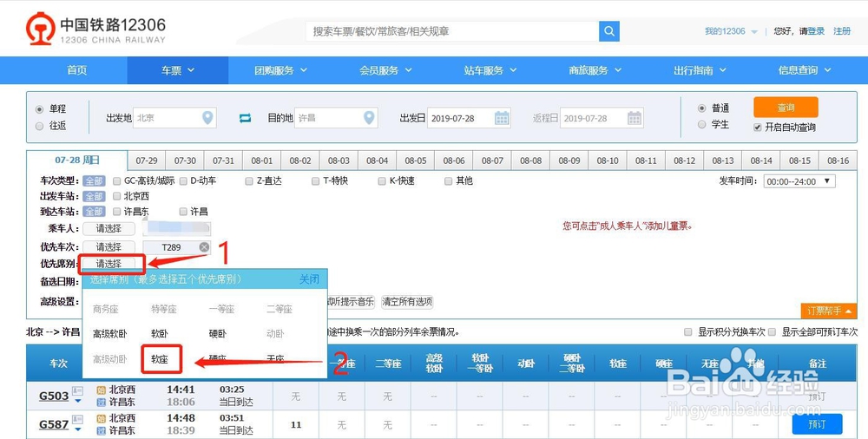
Task: Expand 车票 navigation menu
Action: [x=178, y=70]
